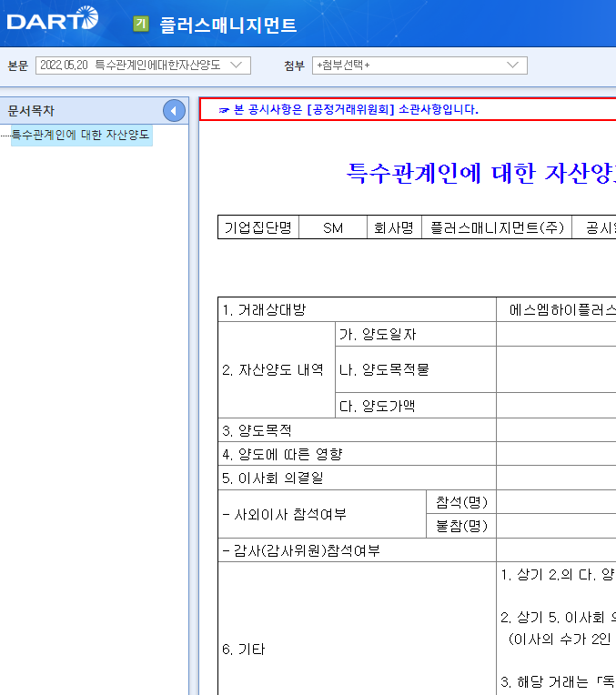
Task: Click the SM group name cell
Action: 333,227
